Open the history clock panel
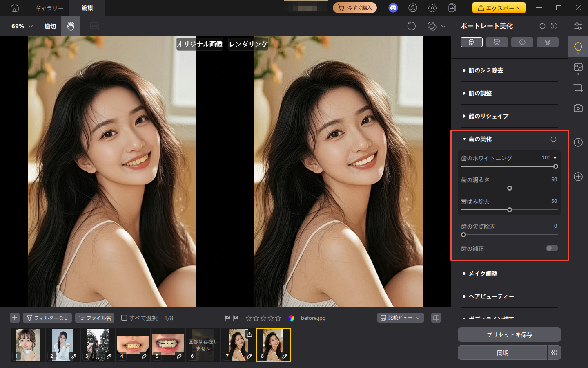 tap(578, 142)
